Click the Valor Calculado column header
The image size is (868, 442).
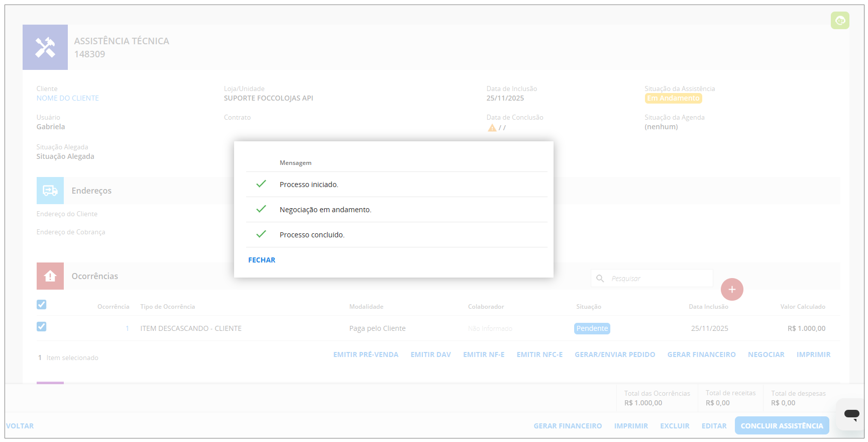(803, 307)
